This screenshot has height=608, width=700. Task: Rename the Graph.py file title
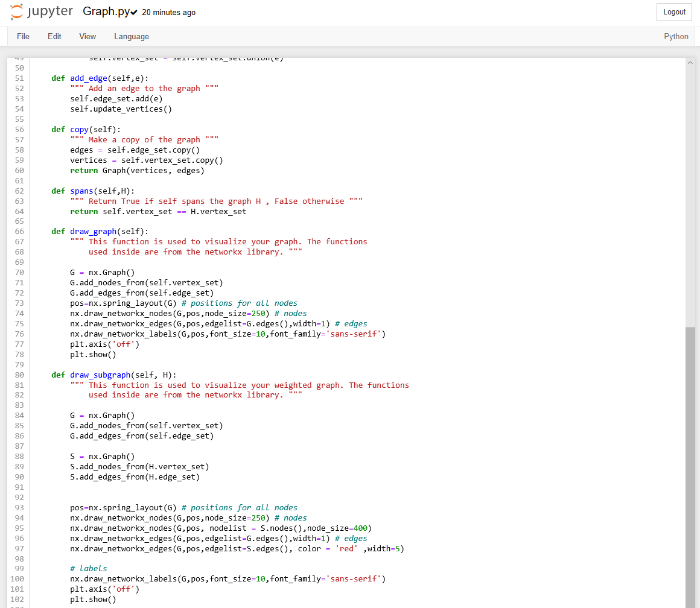tap(106, 11)
